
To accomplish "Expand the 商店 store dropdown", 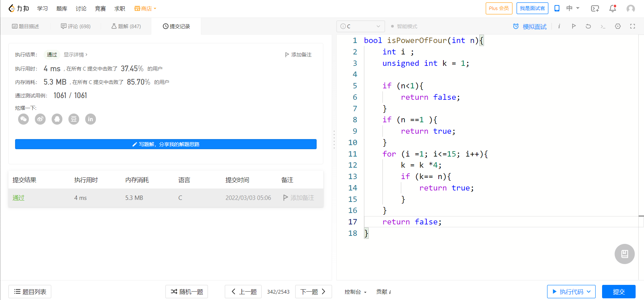I will tap(146, 8).
